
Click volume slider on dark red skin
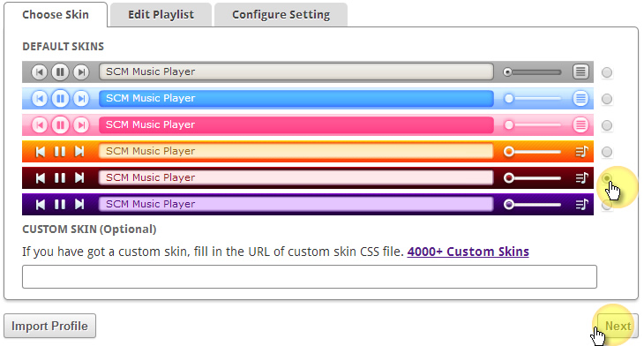(532, 178)
